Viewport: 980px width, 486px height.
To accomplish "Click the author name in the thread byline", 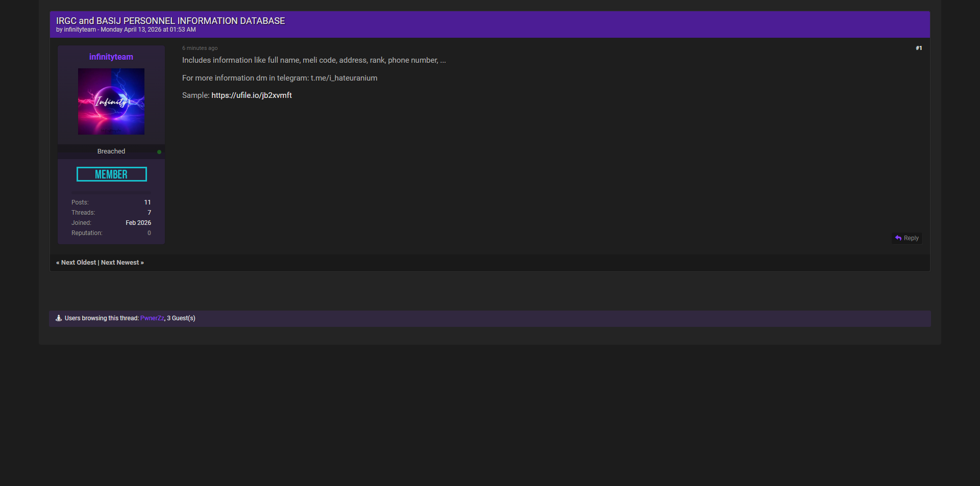I will pyautogui.click(x=80, y=30).
